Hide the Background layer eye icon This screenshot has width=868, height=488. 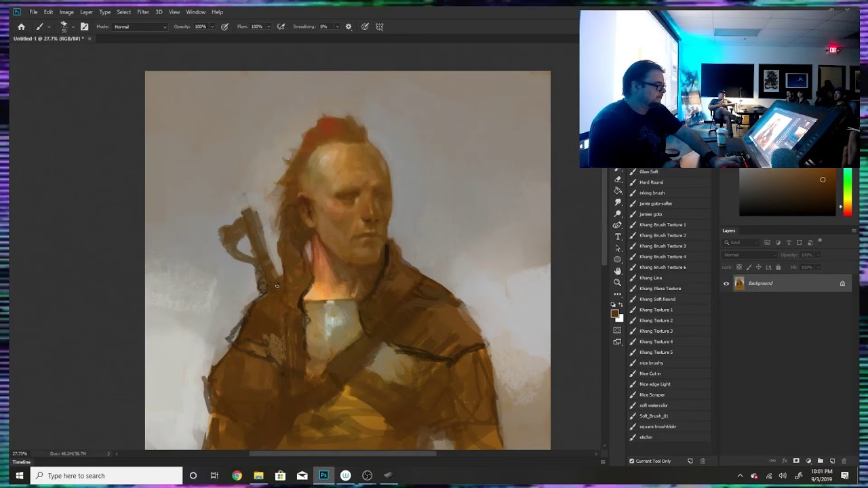coord(726,283)
